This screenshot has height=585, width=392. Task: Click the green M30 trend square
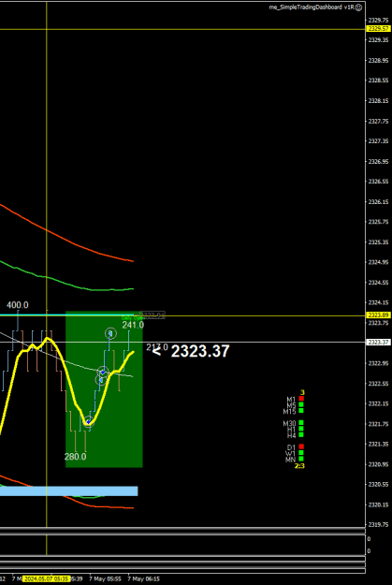tap(301, 423)
